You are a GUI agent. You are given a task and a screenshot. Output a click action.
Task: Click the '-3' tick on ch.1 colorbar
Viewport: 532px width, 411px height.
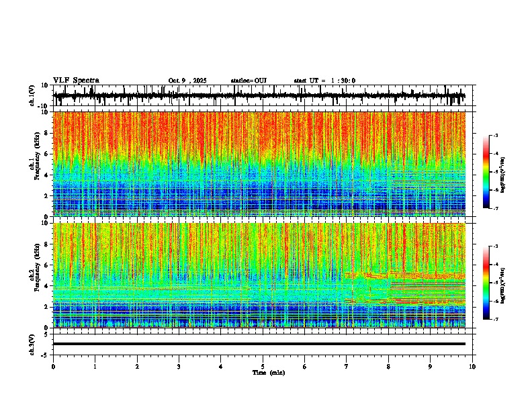[x=495, y=136]
